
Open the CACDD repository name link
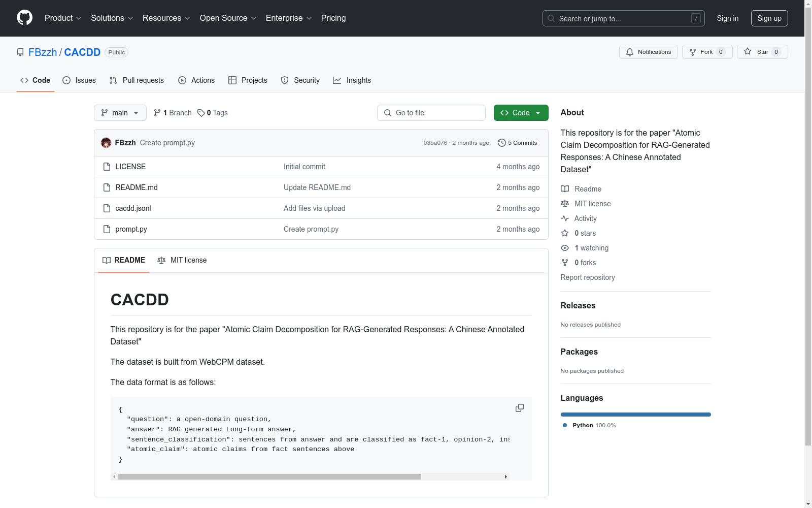pyautogui.click(x=82, y=52)
